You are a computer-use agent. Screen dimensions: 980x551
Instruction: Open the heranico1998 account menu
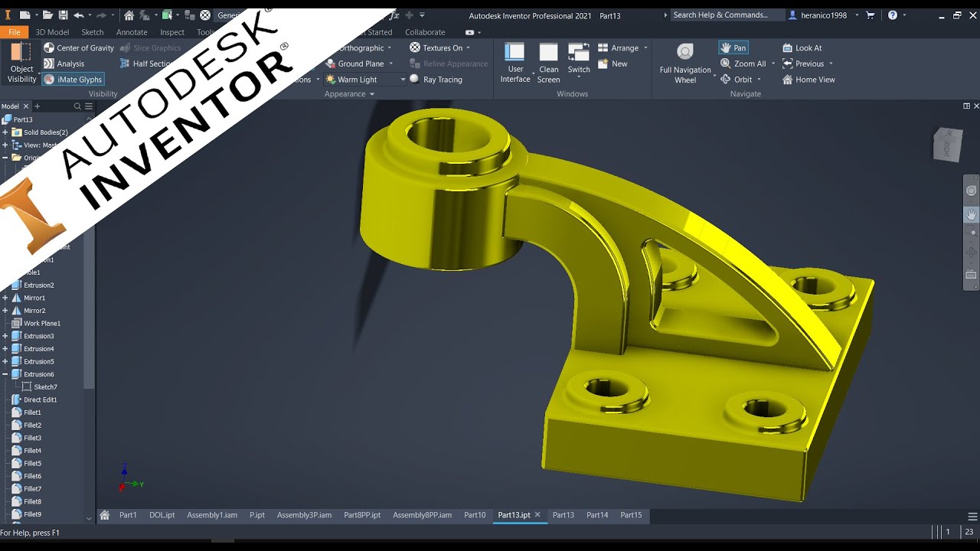click(824, 15)
